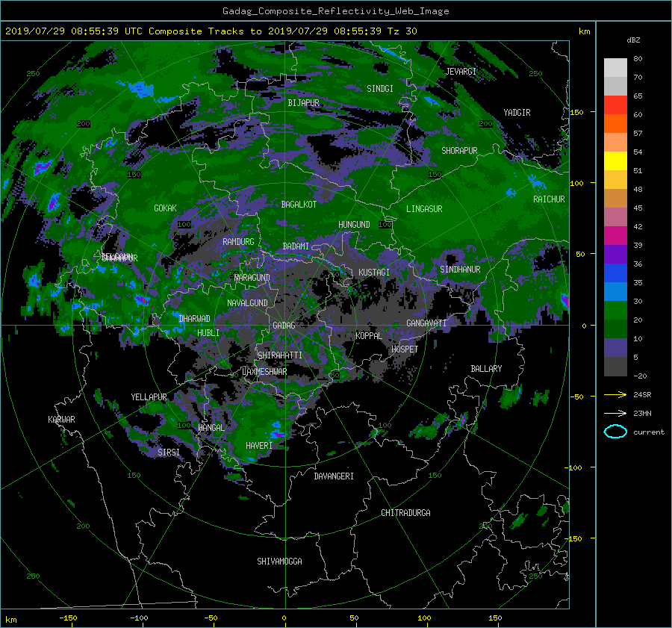Image resolution: width=672 pixels, height=628 pixels.
Task: Click the BADAMI city label
Action: (296, 246)
